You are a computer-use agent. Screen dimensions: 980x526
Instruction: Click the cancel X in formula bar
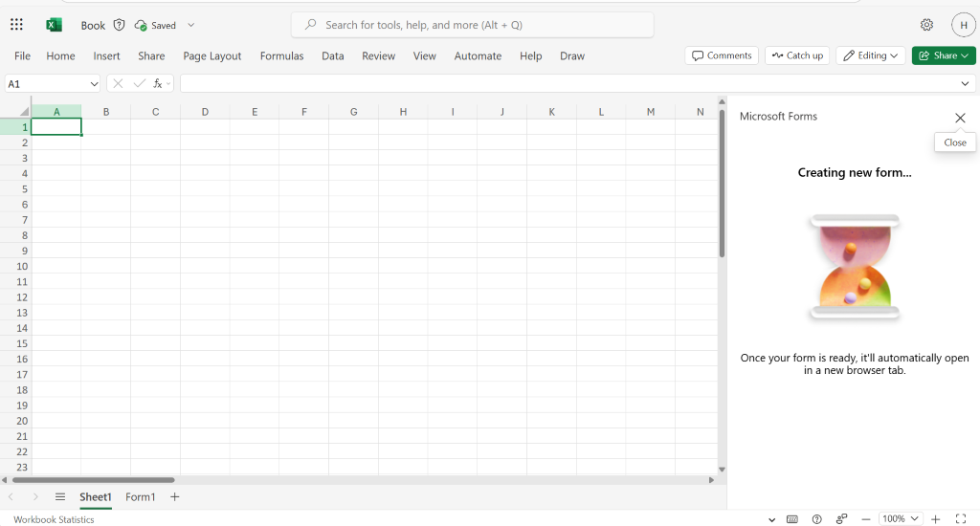coord(118,84)
